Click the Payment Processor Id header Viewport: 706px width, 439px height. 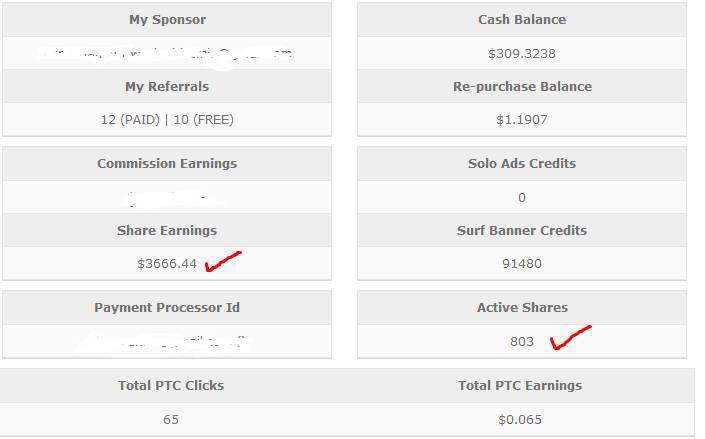pyautogui.click(x=167, y=308)
